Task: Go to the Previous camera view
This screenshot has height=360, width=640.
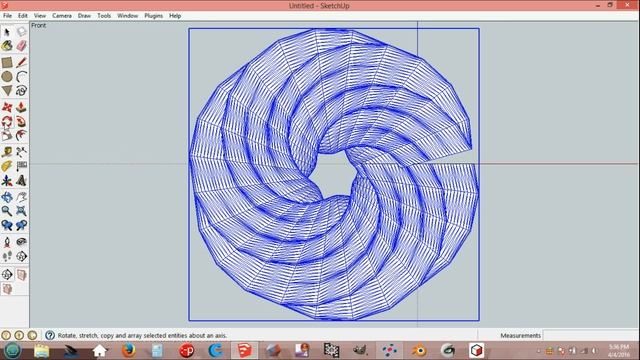Action: [7, 225]
